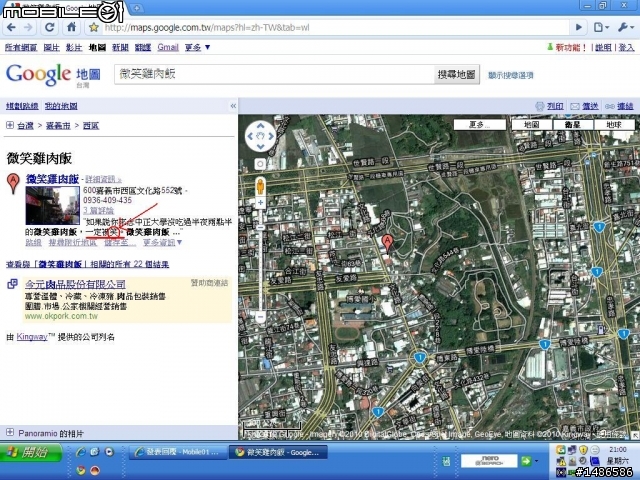This screenshot has width=640, height=480.
Task: Switch map to 地球 Earth view
Action: point(614,124)
